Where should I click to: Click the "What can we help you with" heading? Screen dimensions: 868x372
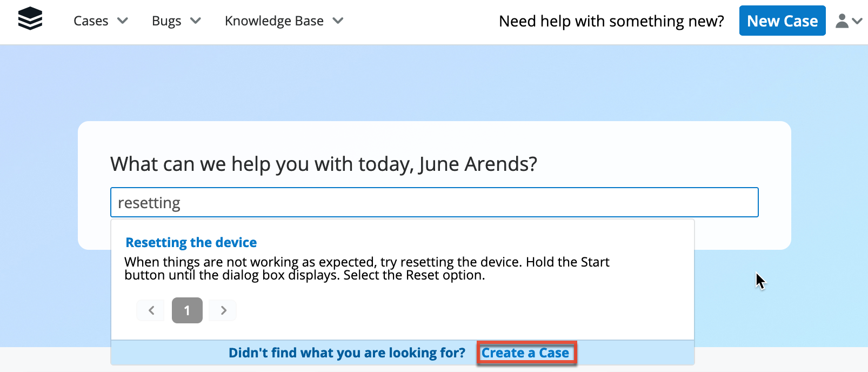pyautogui.click(x=324, y=164)
